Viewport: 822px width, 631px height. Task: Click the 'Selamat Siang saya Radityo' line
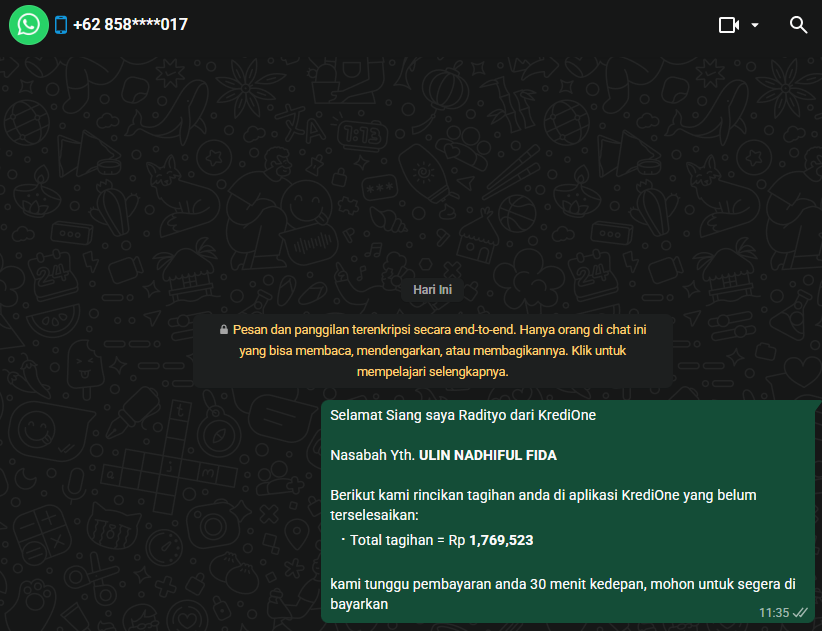tap(463, 415)
